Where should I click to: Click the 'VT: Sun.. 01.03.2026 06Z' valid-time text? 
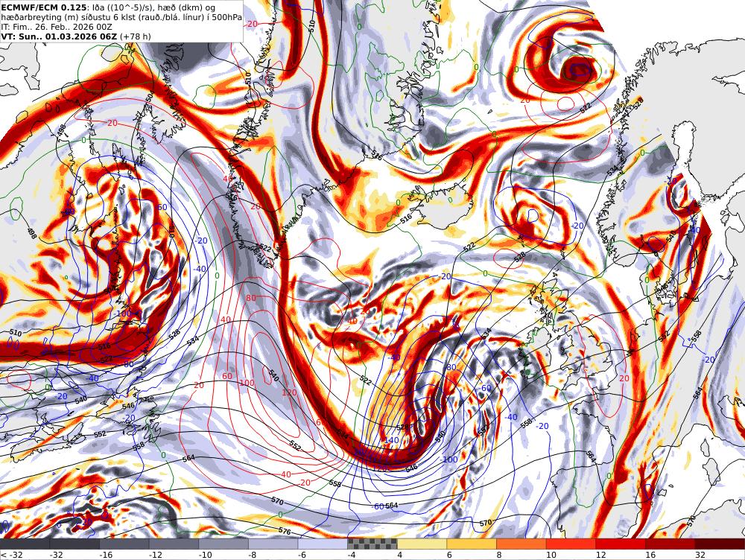[59, 36]
